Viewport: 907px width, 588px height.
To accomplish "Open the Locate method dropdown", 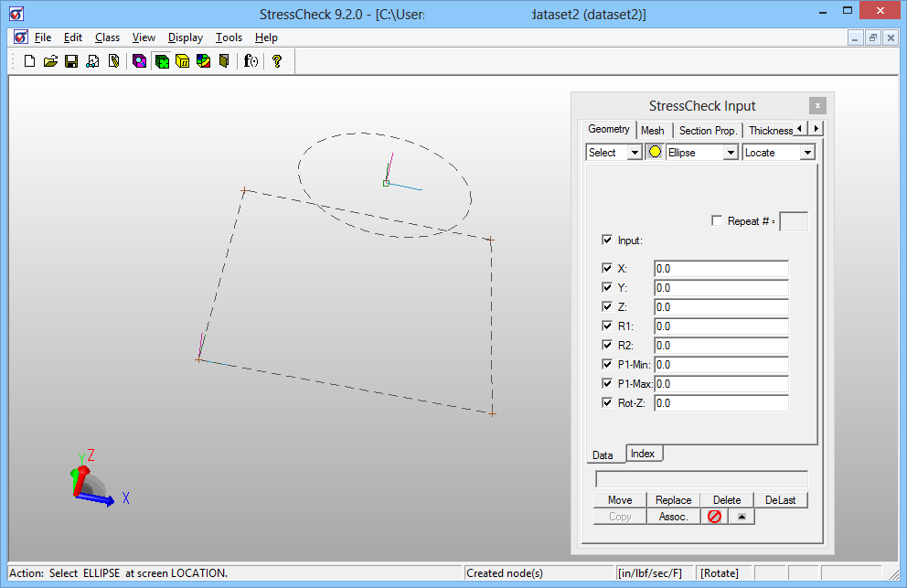I will coord(806,153).
